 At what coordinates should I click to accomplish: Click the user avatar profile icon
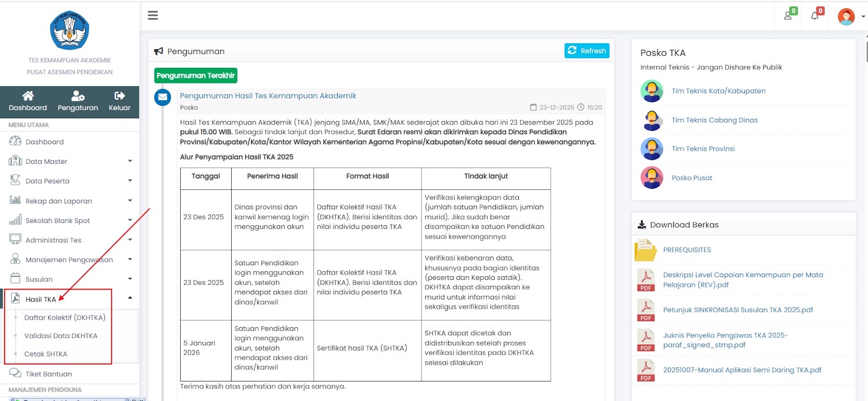846,16
